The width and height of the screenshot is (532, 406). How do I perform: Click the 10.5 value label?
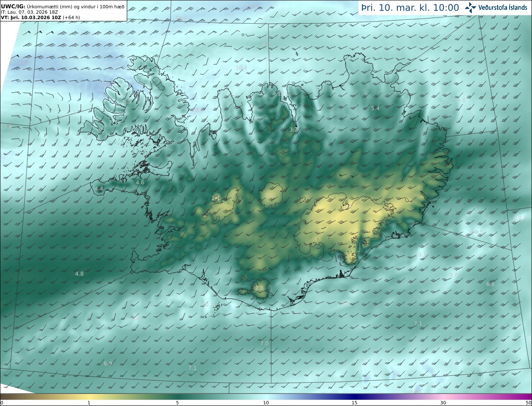pyautogui.click(x=478, y=232)
